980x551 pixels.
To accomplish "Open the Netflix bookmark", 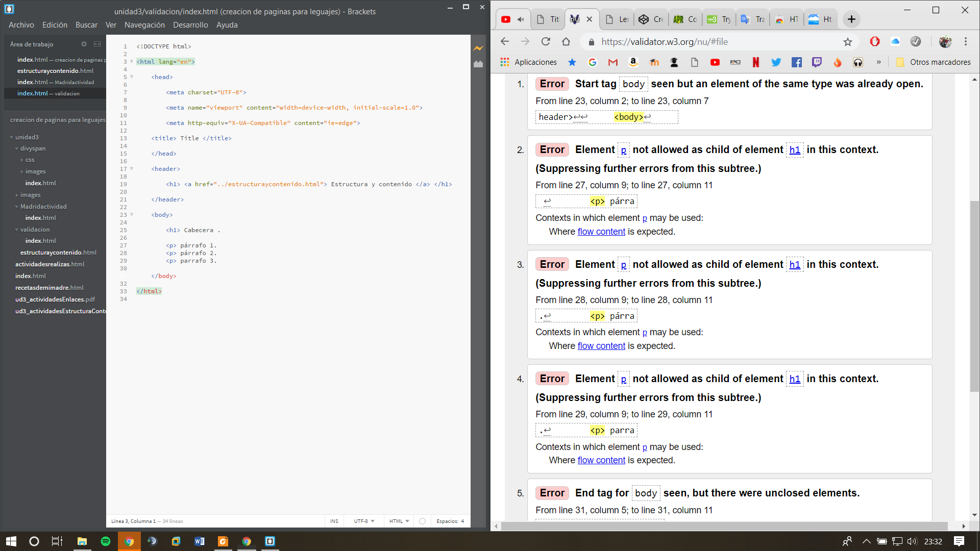I will coord(756,62).
